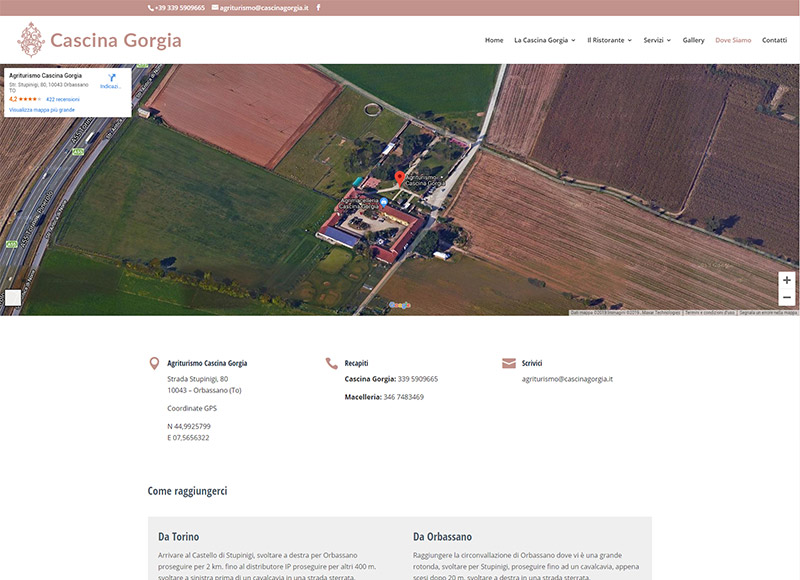Screen dimensions: 800x580
Task: Click the phone icon in top bar
Action: [151, 8]
